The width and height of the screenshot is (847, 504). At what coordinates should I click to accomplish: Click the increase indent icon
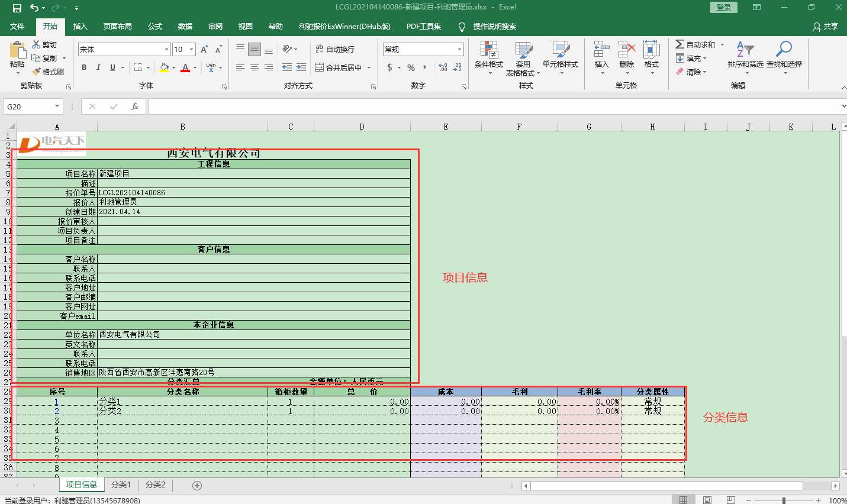pyautogui.click(x=301, y=67)
